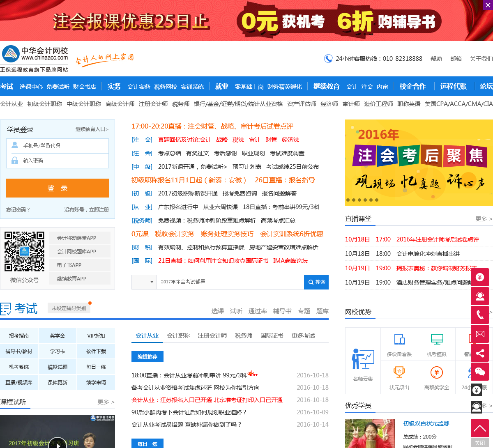The height and width of the screenshot is (448, 493).
Task: Open 继续教育APP button
Action: 80,278
